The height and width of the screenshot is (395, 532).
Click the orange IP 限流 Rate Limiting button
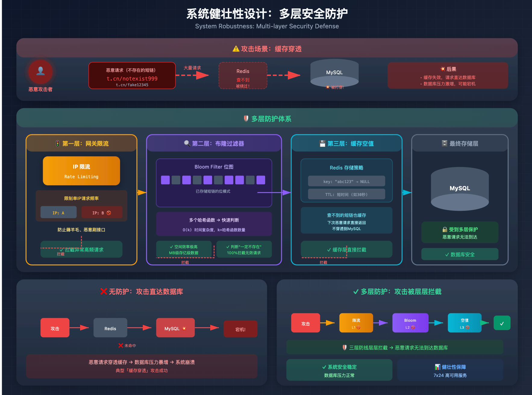[x=81, y=171]
